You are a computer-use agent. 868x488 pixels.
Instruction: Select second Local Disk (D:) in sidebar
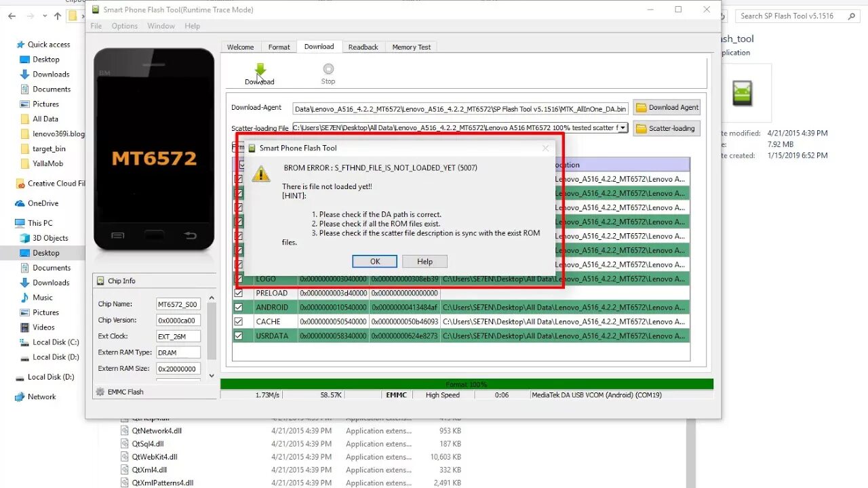[45, 378]
